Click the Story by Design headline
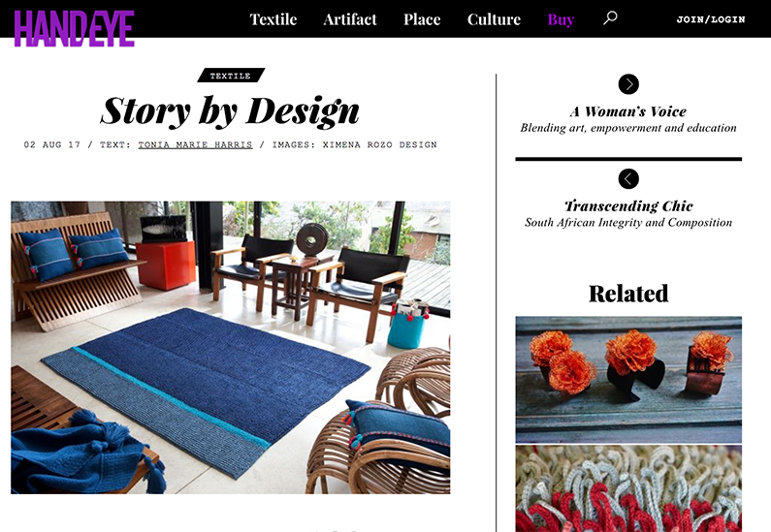 [x=230, y=111]
